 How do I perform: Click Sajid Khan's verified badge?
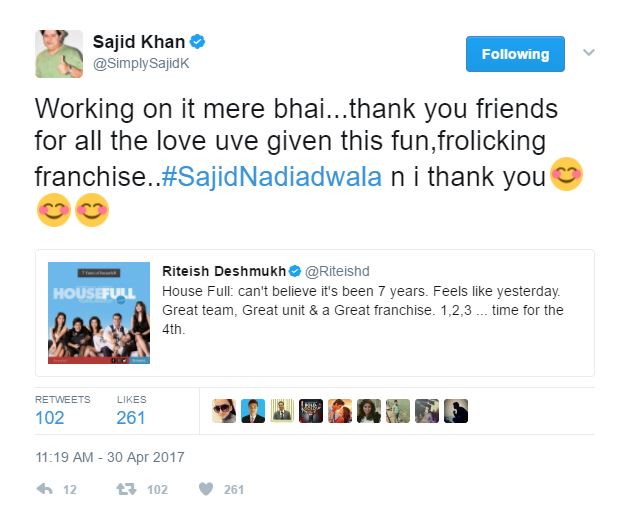pos(197,42)
